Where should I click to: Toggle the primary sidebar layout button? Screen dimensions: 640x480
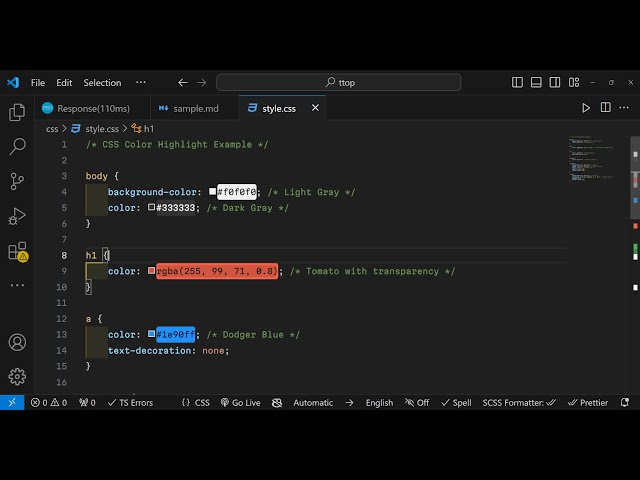[517, 83]
